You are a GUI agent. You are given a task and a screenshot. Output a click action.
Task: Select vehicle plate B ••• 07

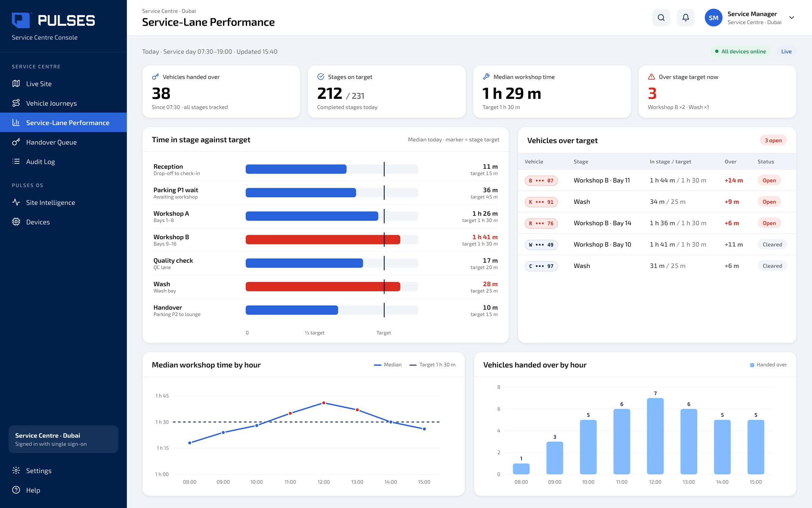click(541, 181)
